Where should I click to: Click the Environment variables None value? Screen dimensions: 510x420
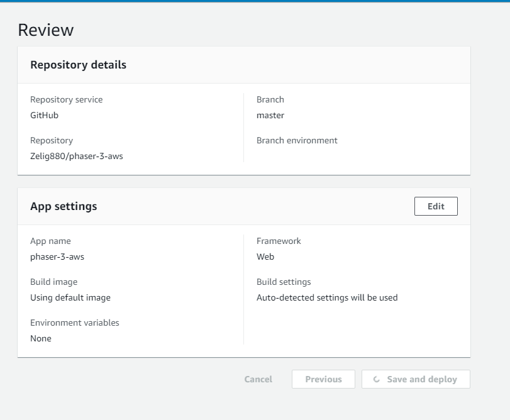(x=41, y=338)
